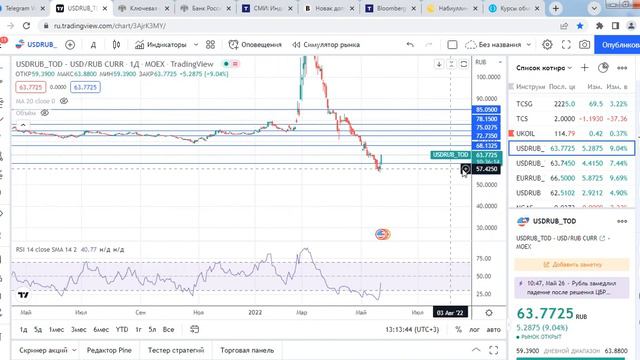Viewport: 640px width, 360px height.
Task: Toggle percent scale mode
Action: 458,329
